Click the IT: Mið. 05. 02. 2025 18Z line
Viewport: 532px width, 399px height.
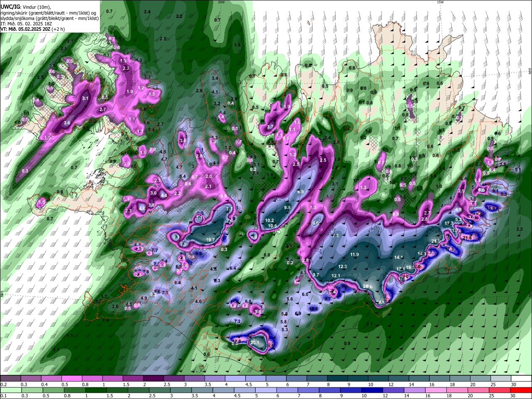26,24
